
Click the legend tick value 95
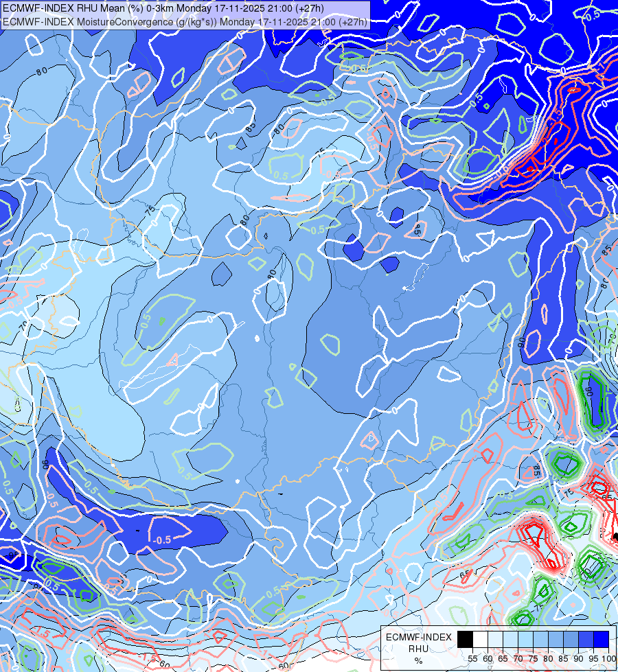click(x=593, y=659)
